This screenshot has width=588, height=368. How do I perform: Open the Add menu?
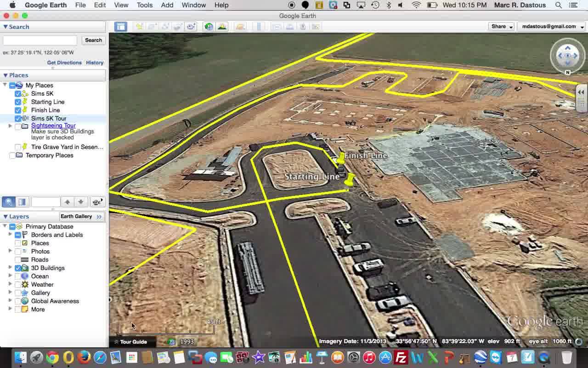167,5
